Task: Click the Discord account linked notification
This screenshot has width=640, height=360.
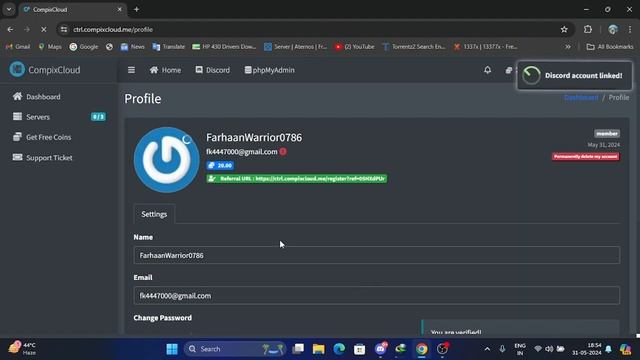Action: click(574, 76)
